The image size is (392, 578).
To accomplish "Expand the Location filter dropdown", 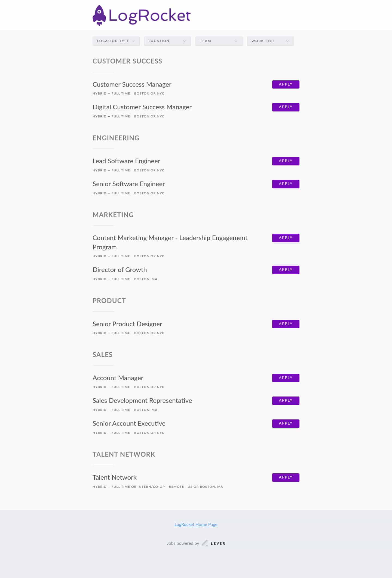I will coord(167,41).
